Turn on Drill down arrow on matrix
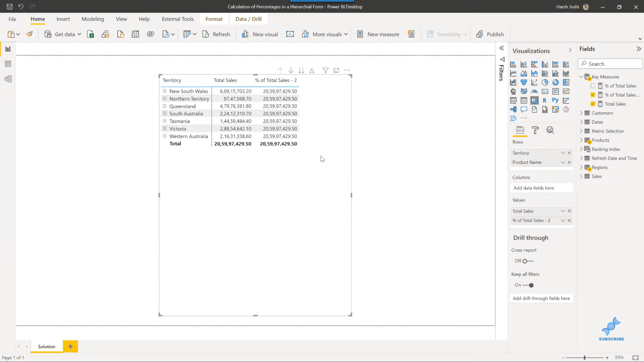This screenshot has width=644, height=362. click(x=291, y=70)
